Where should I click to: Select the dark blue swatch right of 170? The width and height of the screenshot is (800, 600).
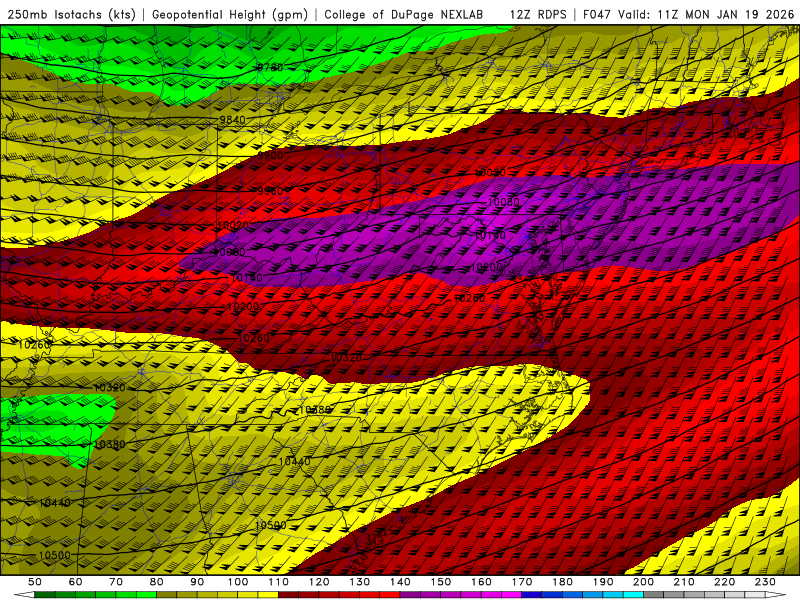[x=532, y=595]
